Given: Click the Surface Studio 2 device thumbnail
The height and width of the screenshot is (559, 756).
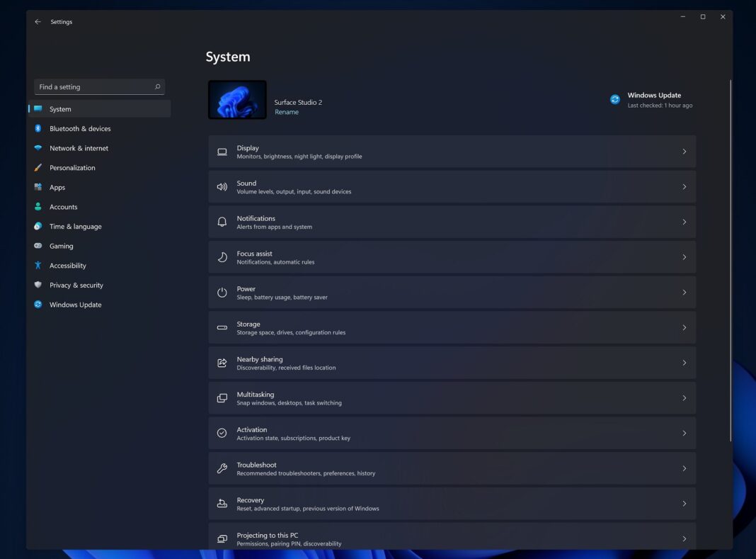Looking at the screenshot, I should pyautogui.click(x=237, y=99).
